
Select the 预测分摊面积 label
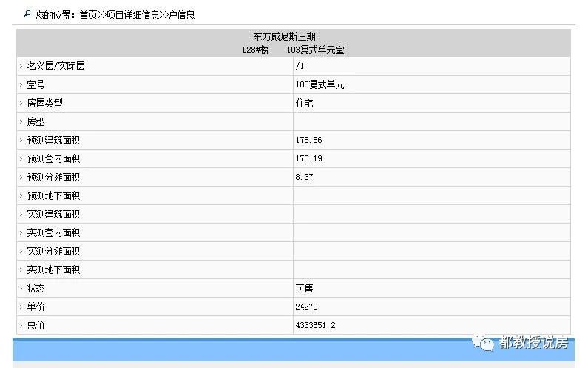(53, 177)
